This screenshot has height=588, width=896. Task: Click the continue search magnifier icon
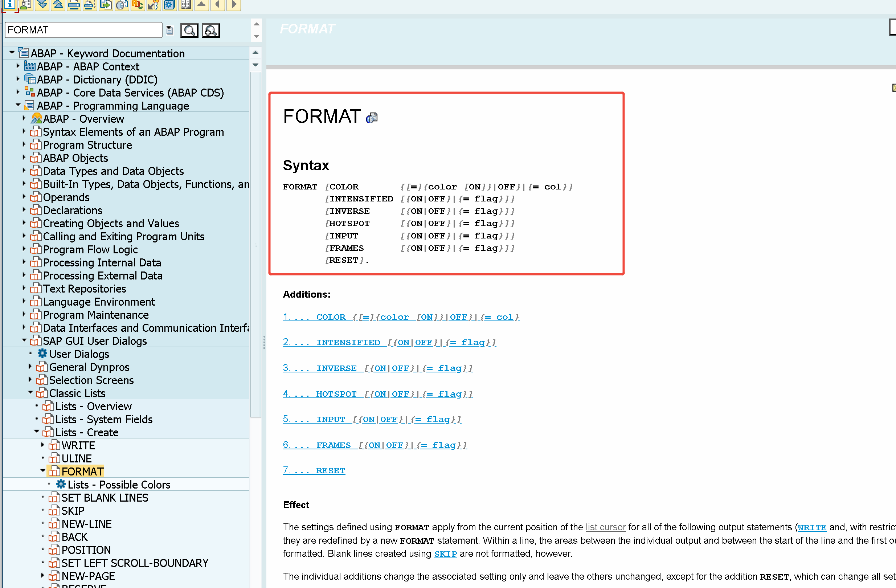click(x=210, y=30)
